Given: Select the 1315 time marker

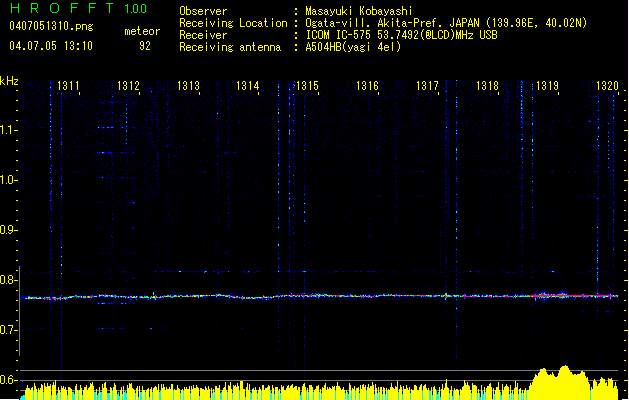Looking at the screenshot, I should click(x=307, y=87).
